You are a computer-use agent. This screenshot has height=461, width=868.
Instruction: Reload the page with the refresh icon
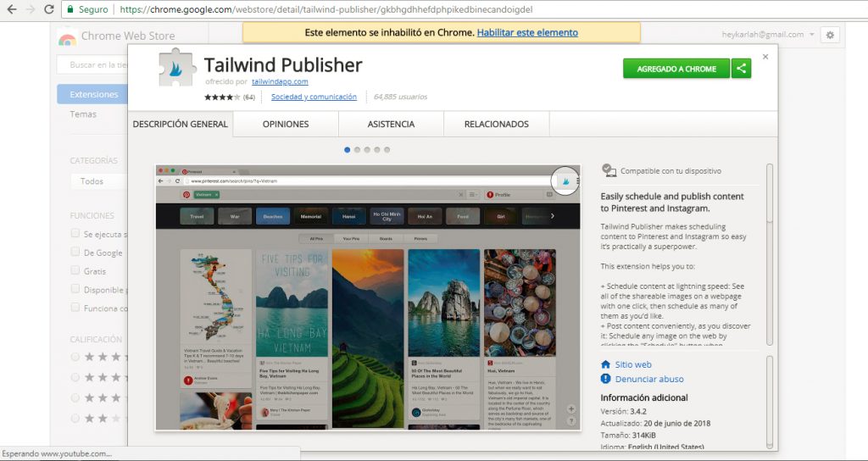tap(48, 9)
